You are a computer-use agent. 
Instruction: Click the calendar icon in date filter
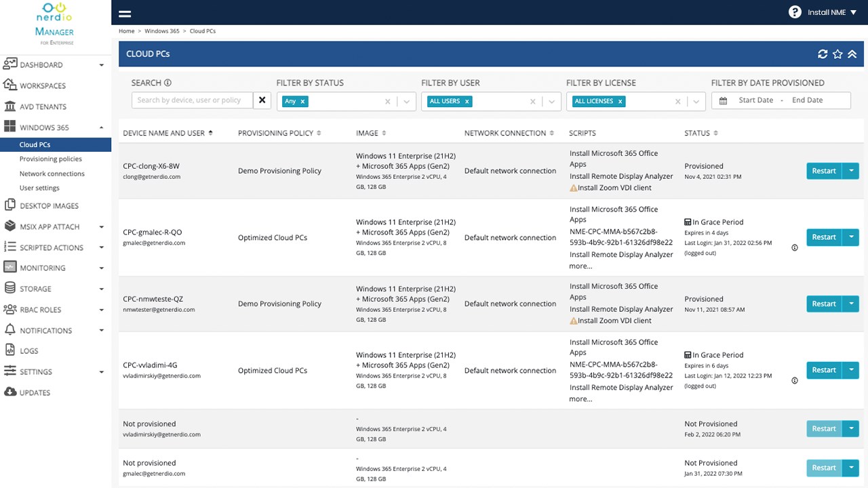(x=723, y=100)
